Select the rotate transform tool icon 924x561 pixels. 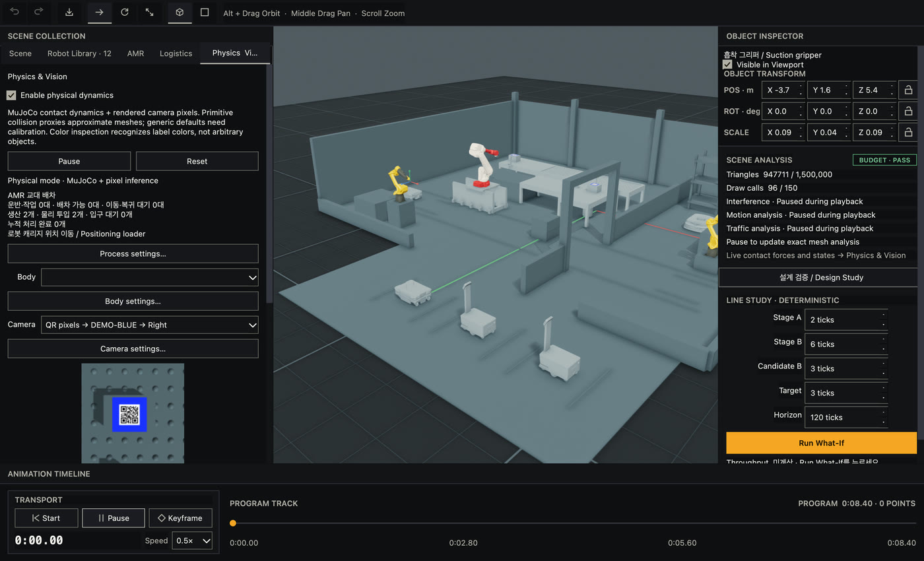pos(125,12)
